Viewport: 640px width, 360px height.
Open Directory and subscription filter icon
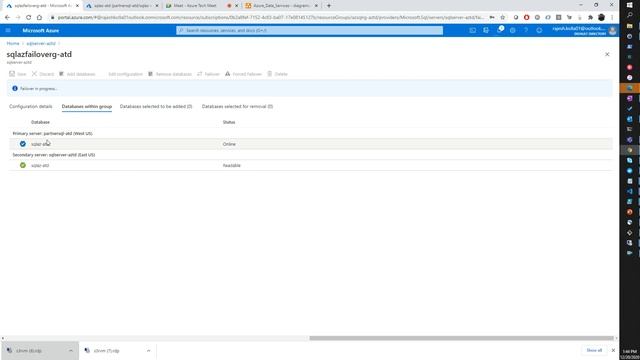tap(486, 30)
